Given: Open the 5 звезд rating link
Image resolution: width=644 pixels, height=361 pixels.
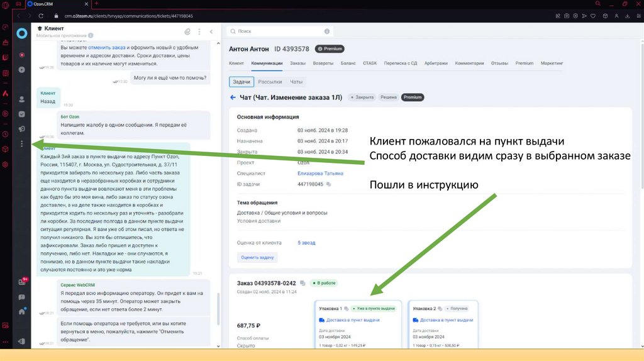Looking at the screenshot, I should point(306,243).
